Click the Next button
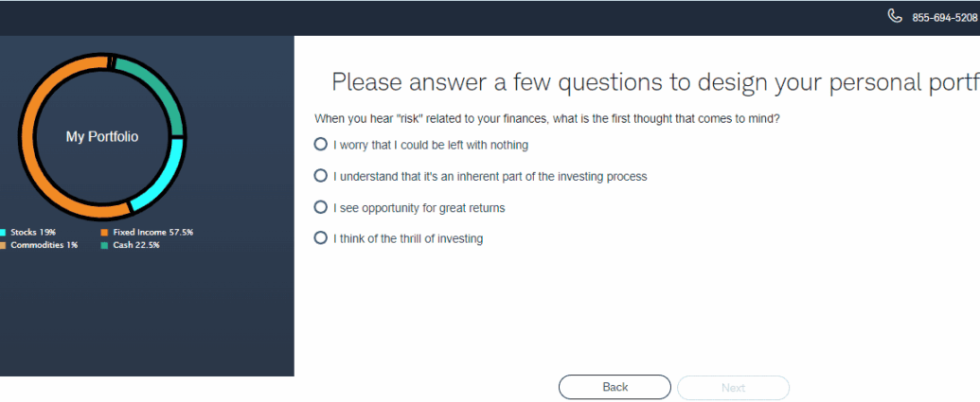 [x=733, y=388]
